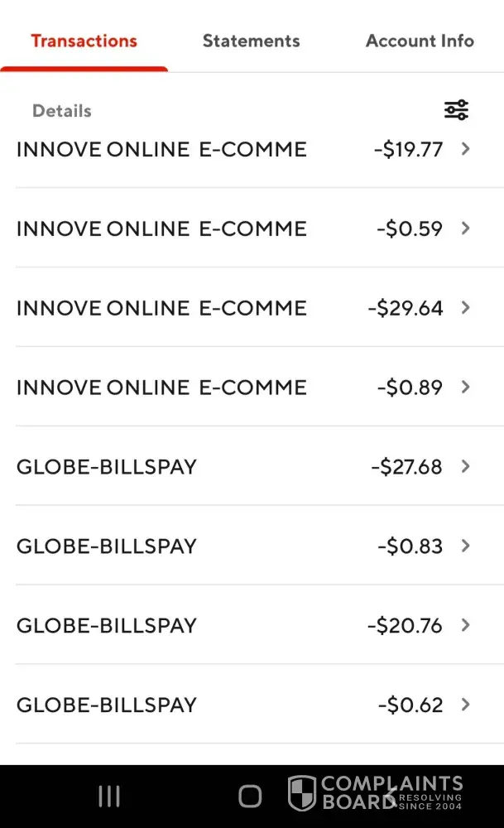Screen dimensions: 504x828
Task: Expand the -$29.64 Innove transaction chevron
Action: click(x=465, y=308)
